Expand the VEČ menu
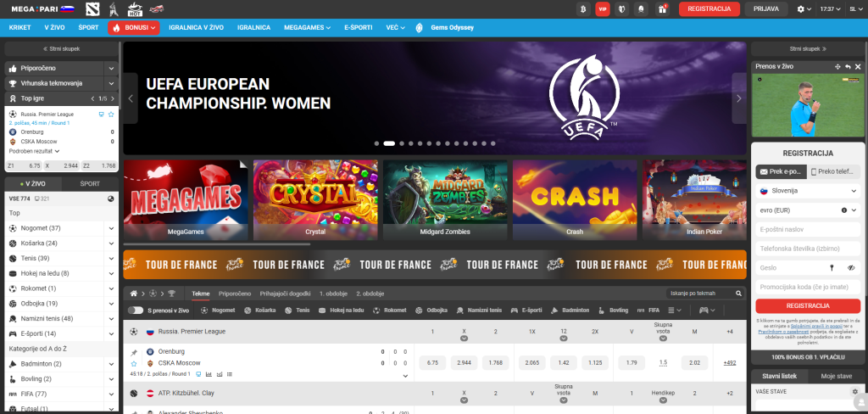The image size is (868, 414). coord(395,27)
